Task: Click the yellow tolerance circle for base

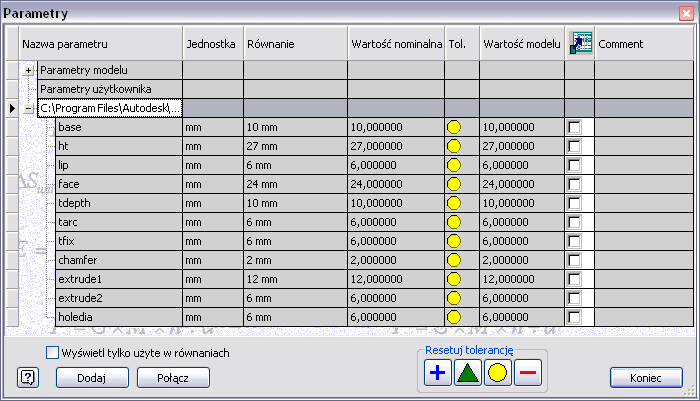Action: tap(454, 127)
